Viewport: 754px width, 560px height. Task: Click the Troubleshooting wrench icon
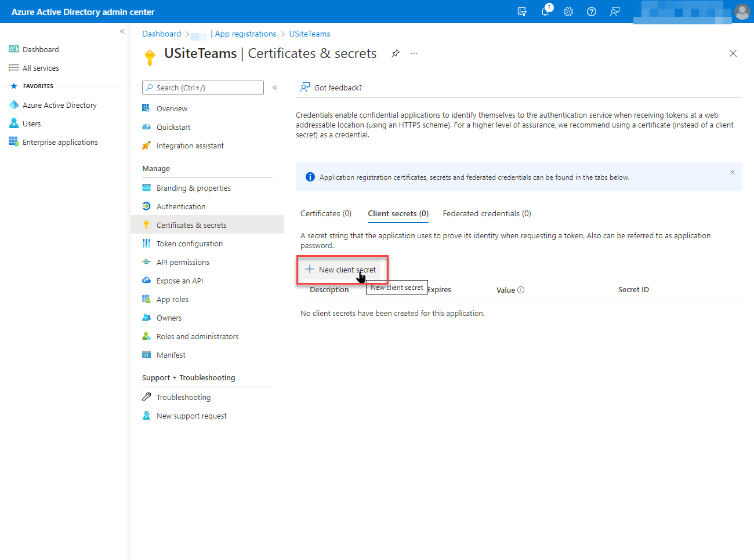coord(146,397)
